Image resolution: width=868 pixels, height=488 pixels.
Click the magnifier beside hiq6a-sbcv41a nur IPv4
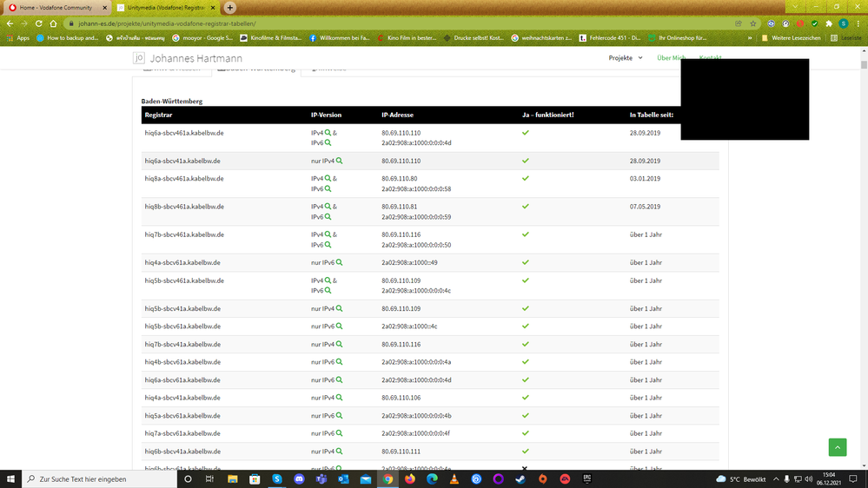click(339, 161)
